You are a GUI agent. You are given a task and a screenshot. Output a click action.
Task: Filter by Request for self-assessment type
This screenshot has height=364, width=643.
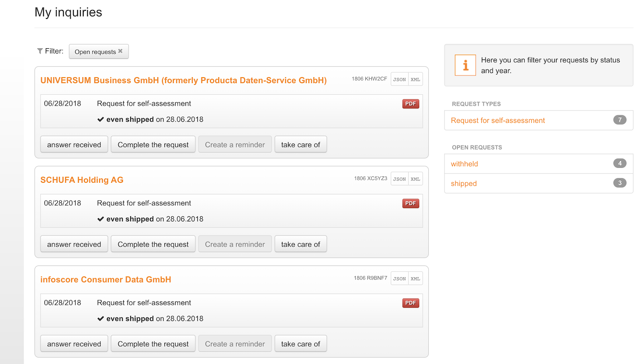tap(539, 120)
